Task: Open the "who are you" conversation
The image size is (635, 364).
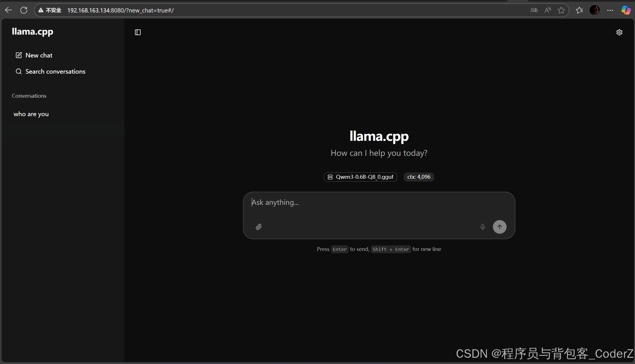Action: pyautogui.click(x=31, y=114)
